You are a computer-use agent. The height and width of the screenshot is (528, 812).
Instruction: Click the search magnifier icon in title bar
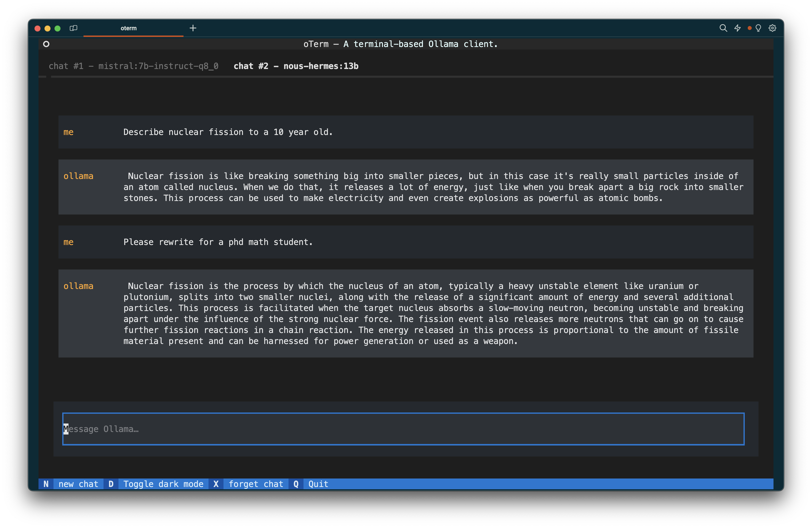[723, 28]
